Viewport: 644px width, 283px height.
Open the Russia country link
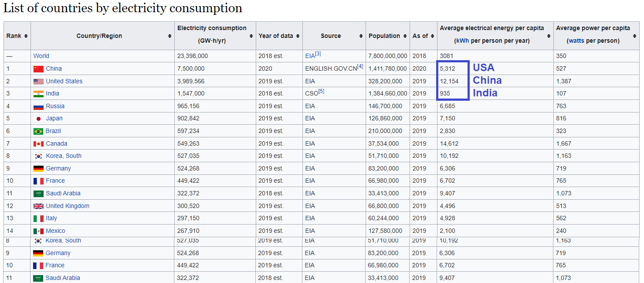(55, 106)
